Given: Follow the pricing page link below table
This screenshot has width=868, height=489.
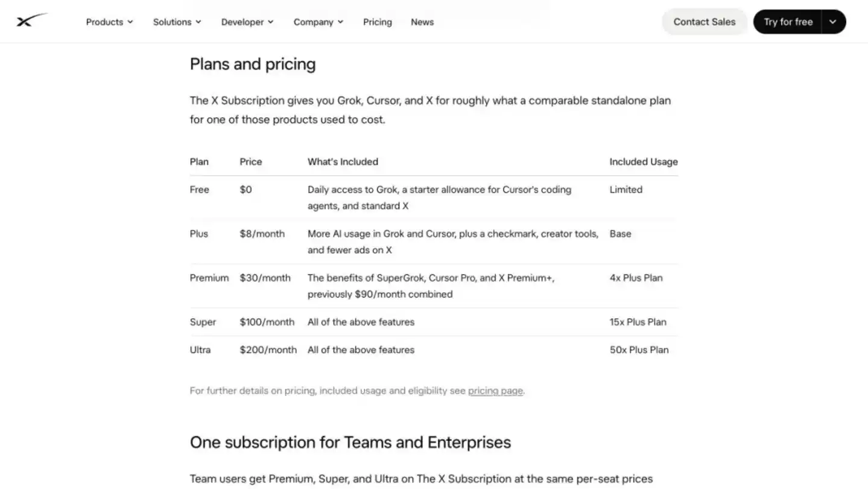Looking at the screenshot, I should pos(495,391).
